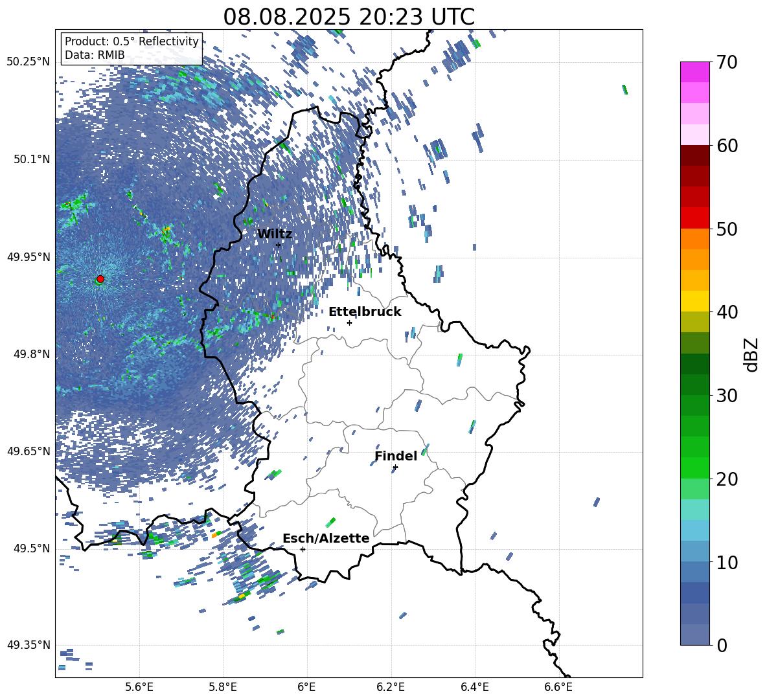Click the Findel station cross marker

point(395,468)
